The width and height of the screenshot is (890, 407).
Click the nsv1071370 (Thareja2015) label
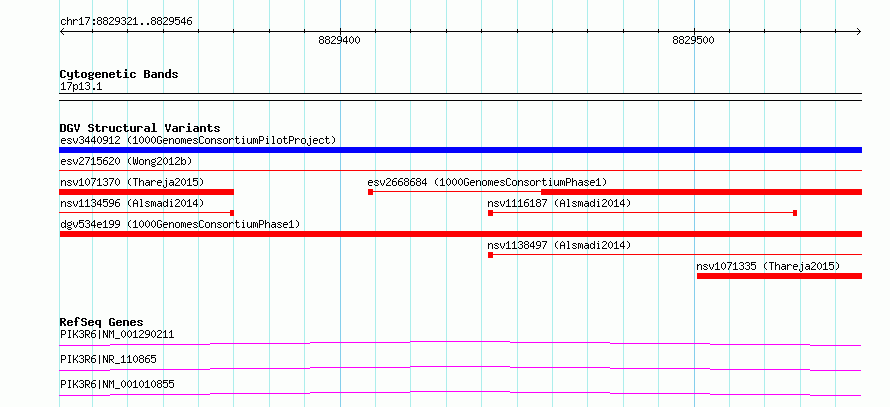[132, 182]
